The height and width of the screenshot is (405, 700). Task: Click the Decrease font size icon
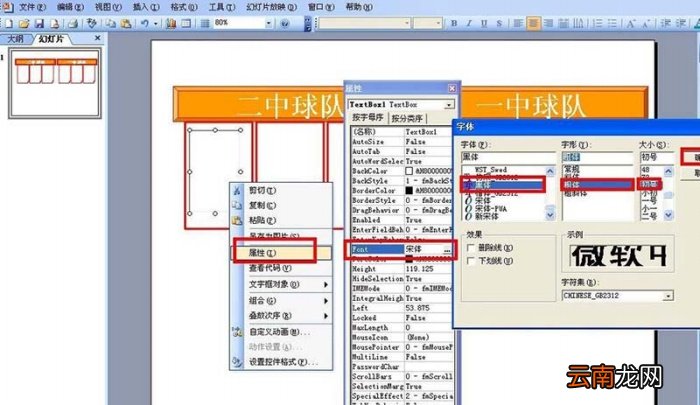click(x=646, y=23)
